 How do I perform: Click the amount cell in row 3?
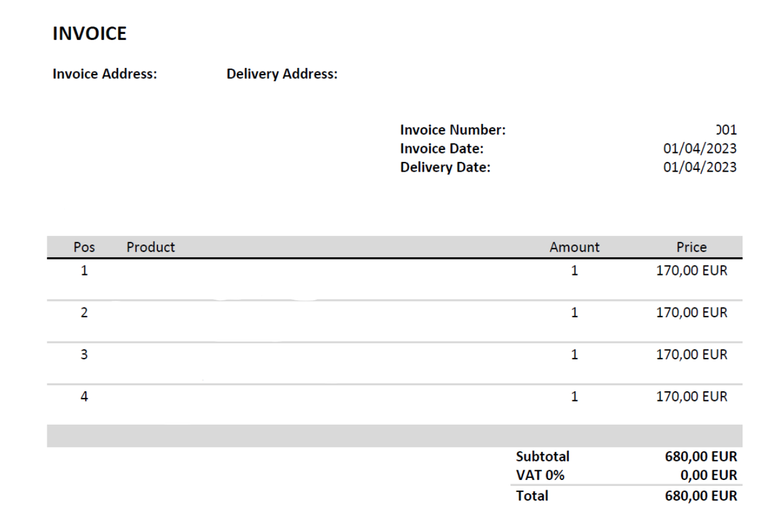[x=574, y=355]
